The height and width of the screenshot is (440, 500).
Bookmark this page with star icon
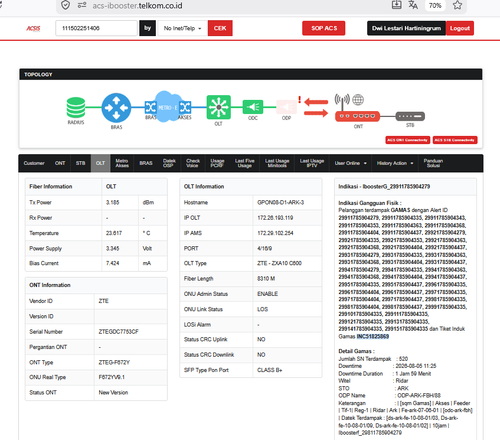click(x=457, y=5)
